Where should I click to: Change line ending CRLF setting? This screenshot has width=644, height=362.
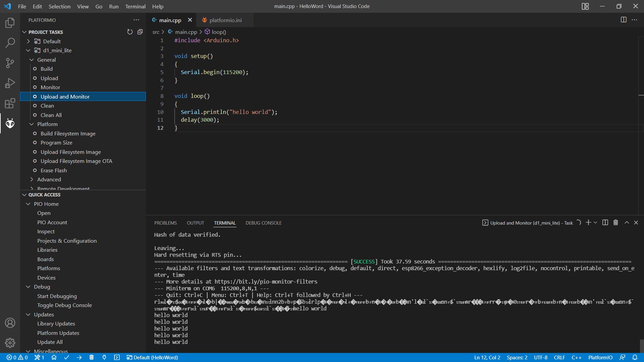tap(559, 357)
